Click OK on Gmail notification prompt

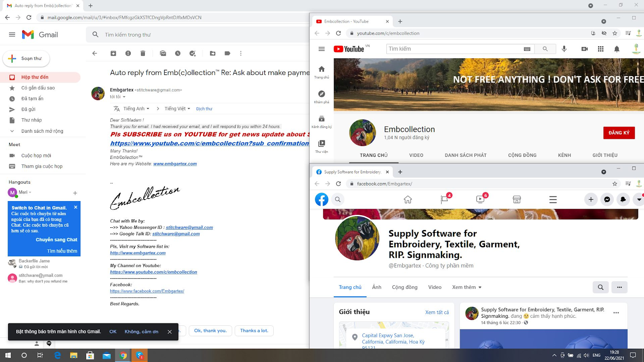point(113,332)
